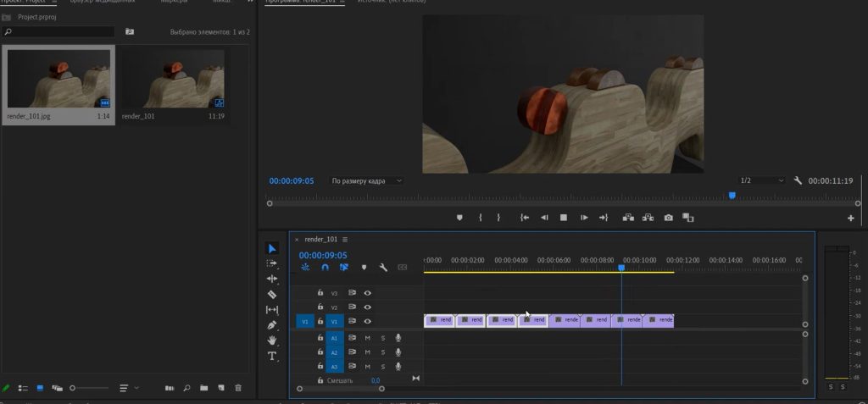Toggle the lock on track V2
Image resolution: width=868 pixels, height=404 pixels.
320,307
